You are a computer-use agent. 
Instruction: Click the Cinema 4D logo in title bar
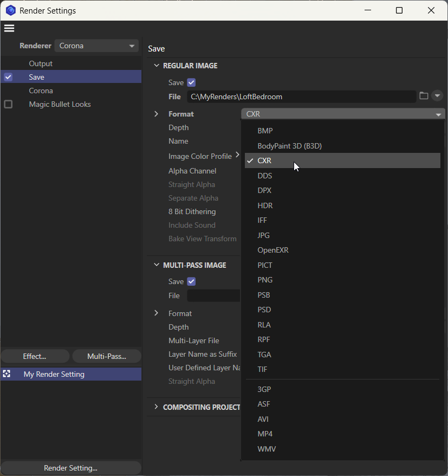(11, 10)
